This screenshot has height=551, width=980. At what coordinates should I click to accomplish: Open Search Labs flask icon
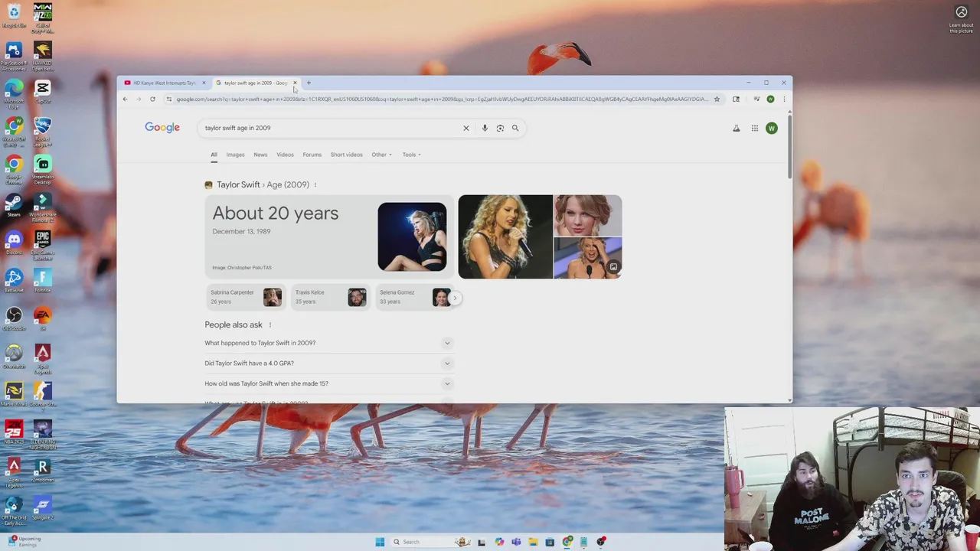[x=737, y=129]
